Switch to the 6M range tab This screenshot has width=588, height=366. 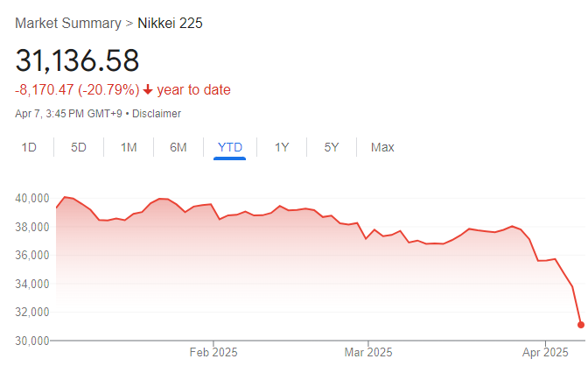click(178, 147)
